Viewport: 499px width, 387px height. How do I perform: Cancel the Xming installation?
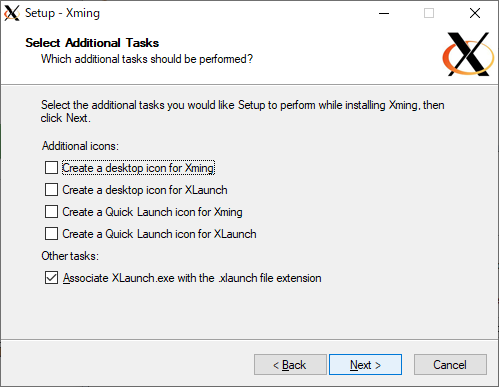click(x=450, y=365)
